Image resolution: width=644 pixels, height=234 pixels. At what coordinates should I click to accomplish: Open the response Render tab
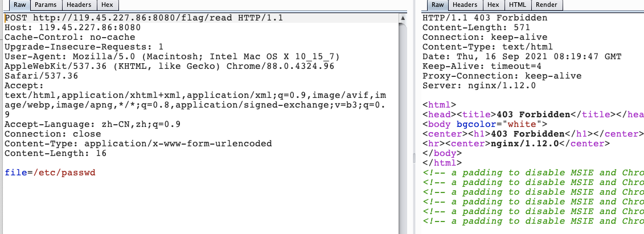pos(547,5)
